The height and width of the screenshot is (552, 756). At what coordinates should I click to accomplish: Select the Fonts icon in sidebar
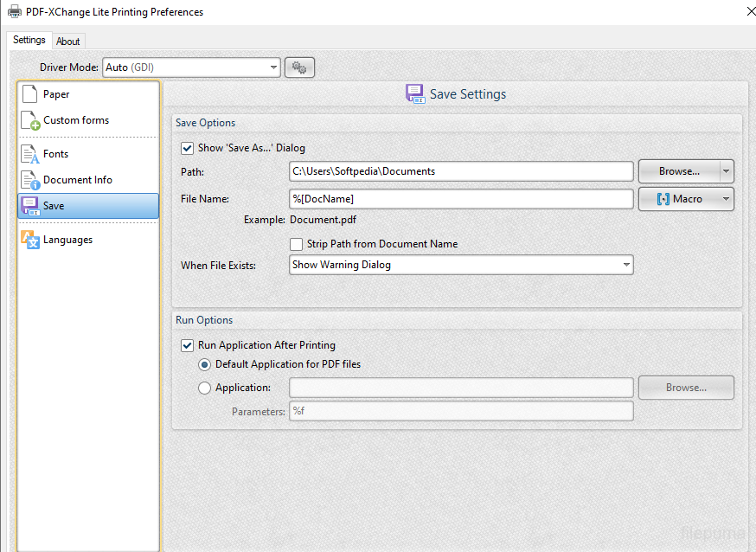[30, 154]
